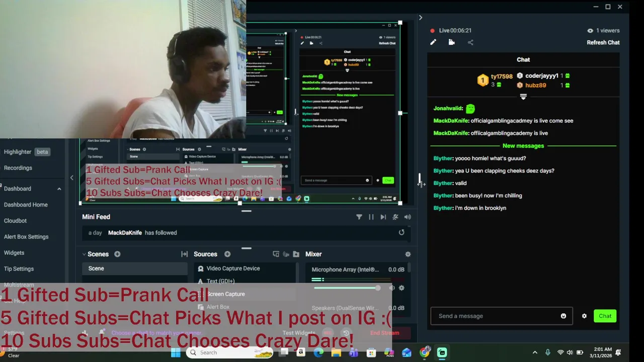Collapse the Dashboard section chevron
This screenshot has height=362, width=644.
point(59,189)
